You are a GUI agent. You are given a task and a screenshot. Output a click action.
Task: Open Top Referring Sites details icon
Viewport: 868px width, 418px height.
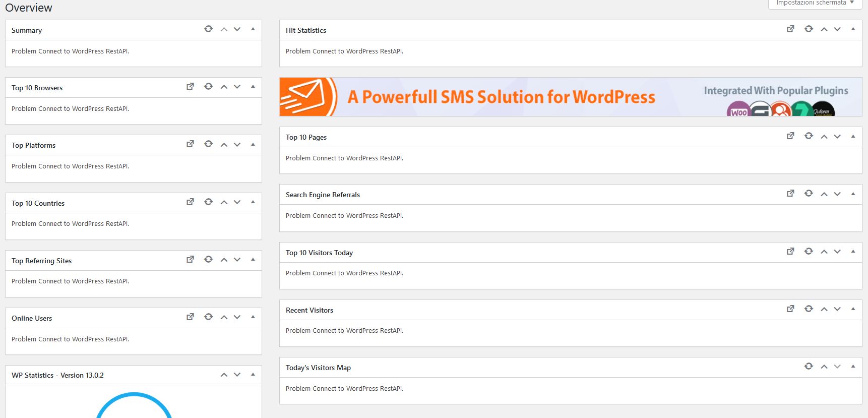click(190, 260)
